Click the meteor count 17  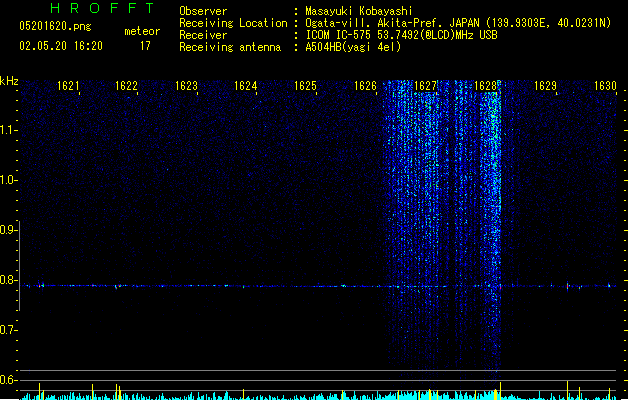[145, 46]
